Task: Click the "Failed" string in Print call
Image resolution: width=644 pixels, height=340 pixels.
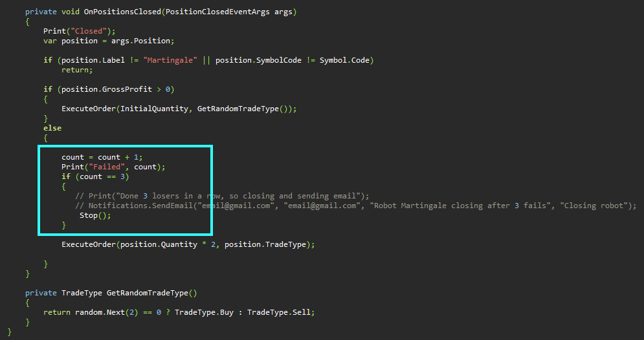Action: coord(106,167)
